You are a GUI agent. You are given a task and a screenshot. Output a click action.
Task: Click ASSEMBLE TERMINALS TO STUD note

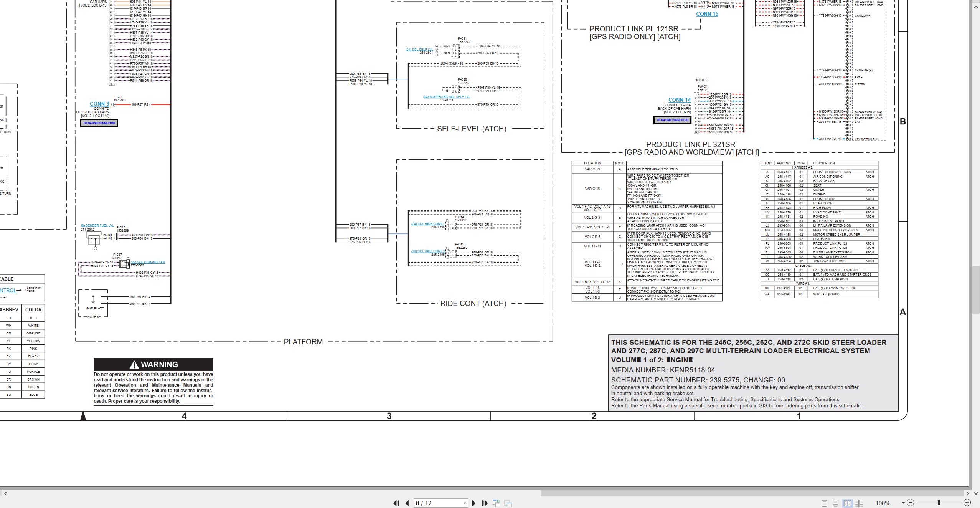click(652, 169)
